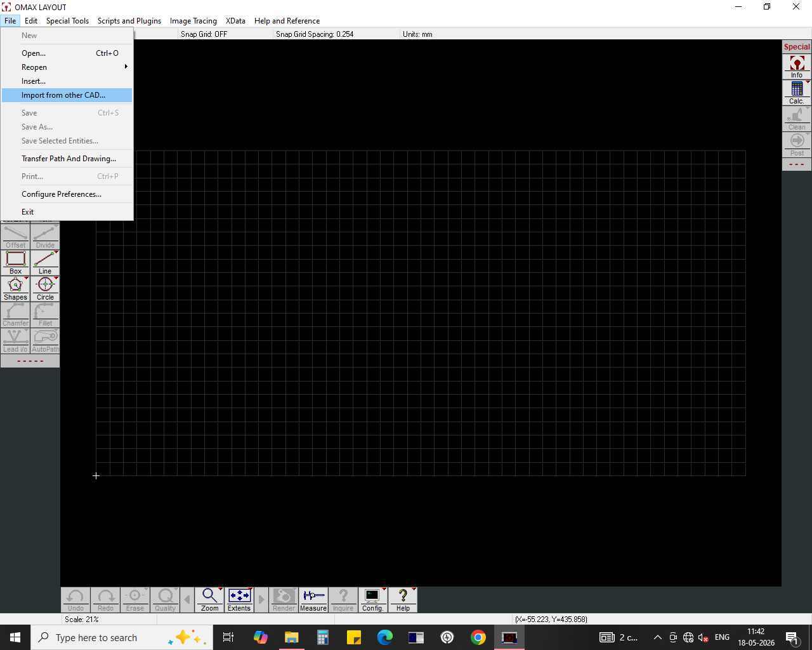812x650 pixels.
Task: Click the Special panel header
Action: coord(797,47)
